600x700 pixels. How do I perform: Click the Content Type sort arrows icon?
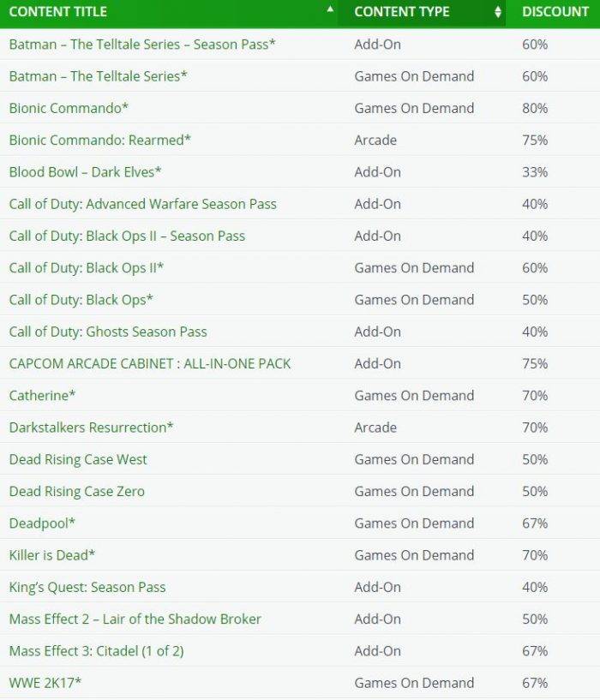pos(498,12)
